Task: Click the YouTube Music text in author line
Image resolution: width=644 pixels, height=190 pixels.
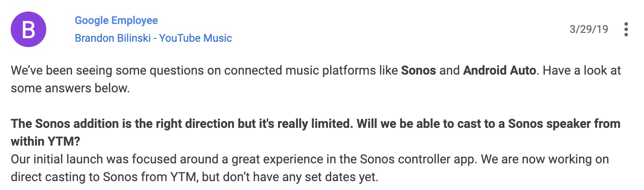Action: point(196,38)
